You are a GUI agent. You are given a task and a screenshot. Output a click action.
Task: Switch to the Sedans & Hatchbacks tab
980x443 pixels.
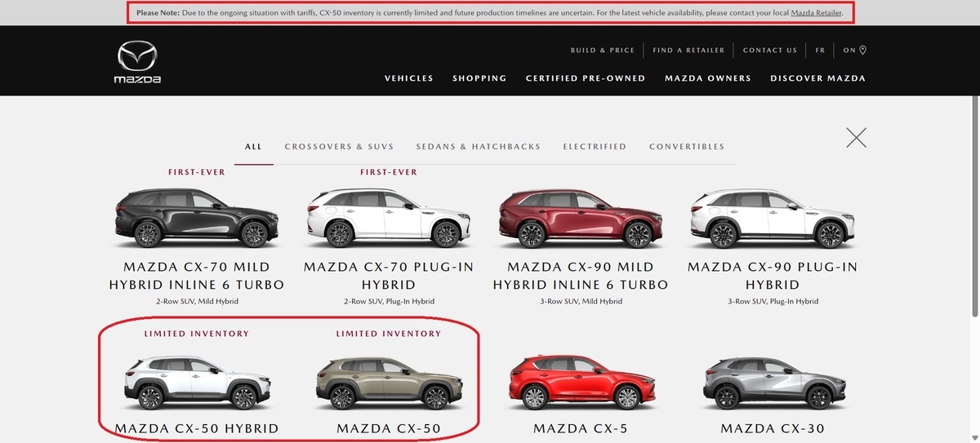coord(479,147)
